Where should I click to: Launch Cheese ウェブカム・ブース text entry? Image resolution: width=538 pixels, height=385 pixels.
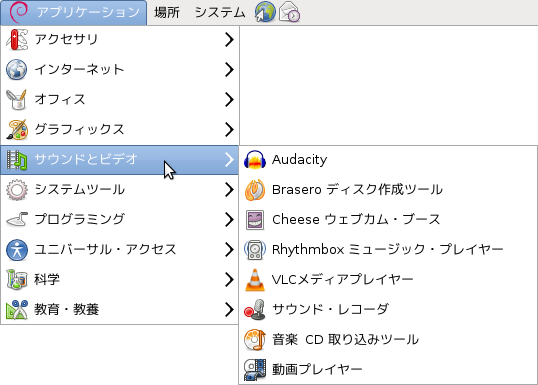[x=356, y=220]
